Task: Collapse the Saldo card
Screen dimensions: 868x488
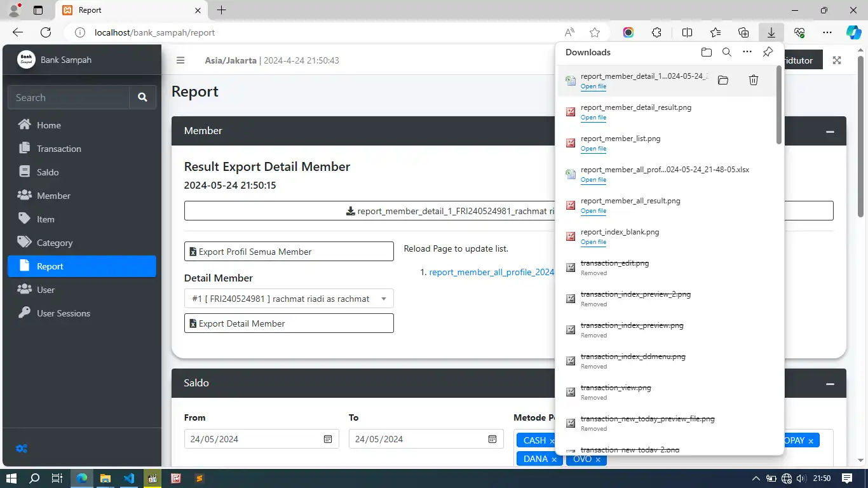Action: (x=829, y=384)
